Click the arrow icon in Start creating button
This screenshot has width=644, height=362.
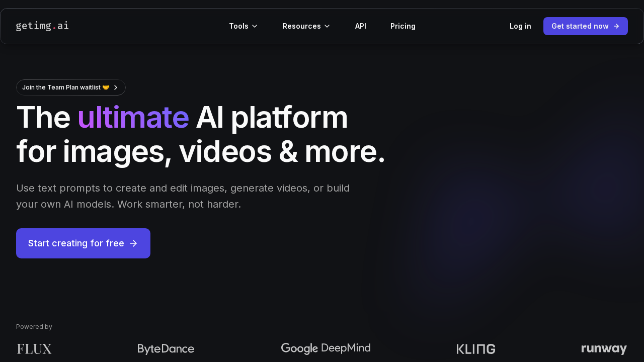(x=133, y=243)
